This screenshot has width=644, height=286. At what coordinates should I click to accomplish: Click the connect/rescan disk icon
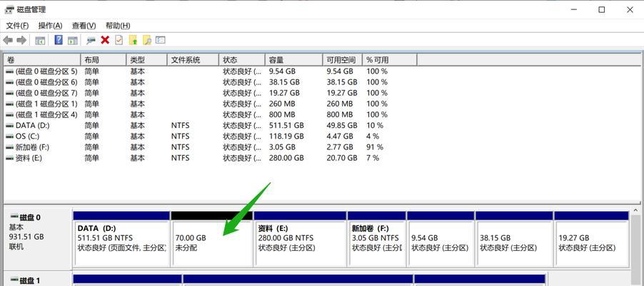tap(91, 40)
